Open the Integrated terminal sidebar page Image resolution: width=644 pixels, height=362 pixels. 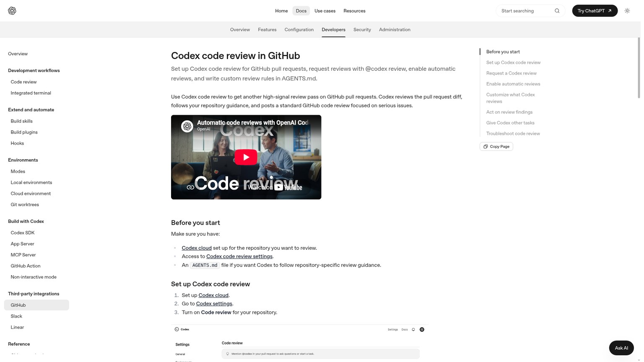click(x=31, y=93)
